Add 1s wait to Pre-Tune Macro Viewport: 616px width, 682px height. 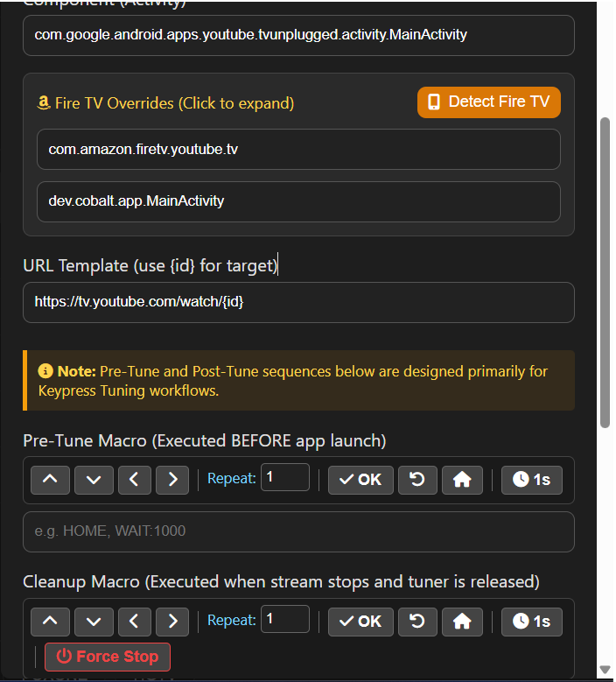tap(532, 480)
